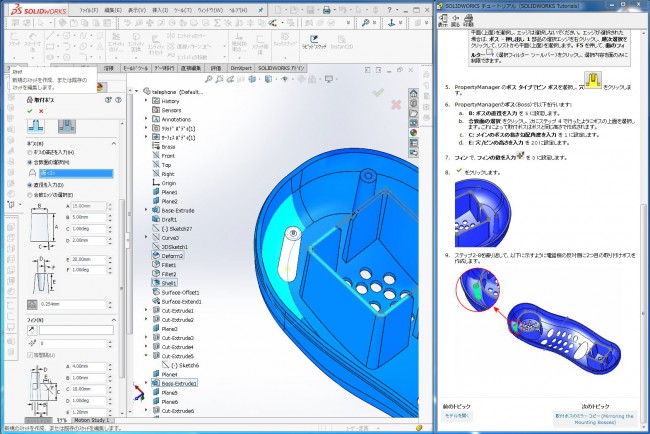Collapse the Fins section chevron

[x=114, y=320]
